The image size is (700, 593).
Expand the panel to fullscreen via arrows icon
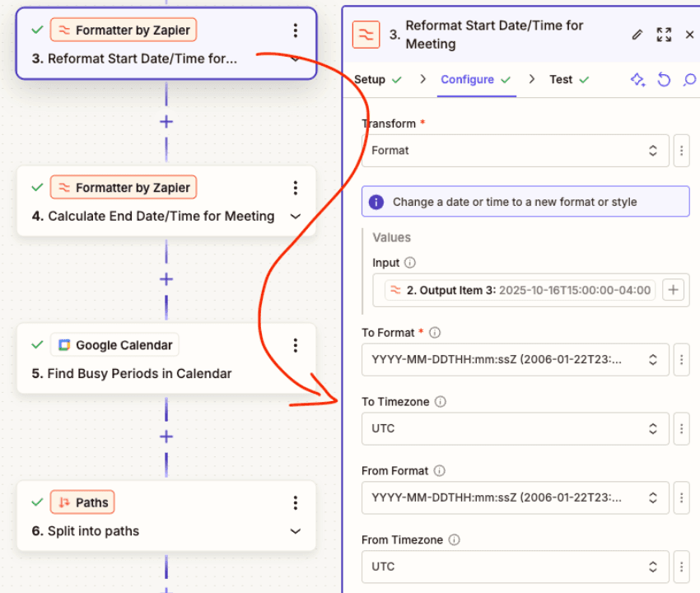pos(664,35)
